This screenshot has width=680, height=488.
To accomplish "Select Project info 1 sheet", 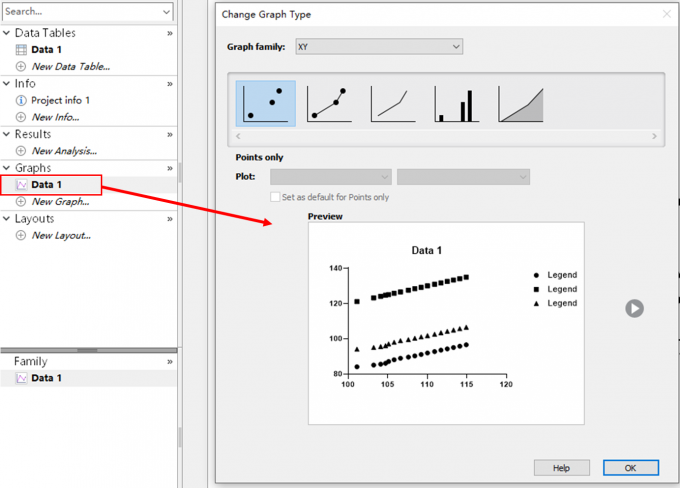I will point(60,100).
